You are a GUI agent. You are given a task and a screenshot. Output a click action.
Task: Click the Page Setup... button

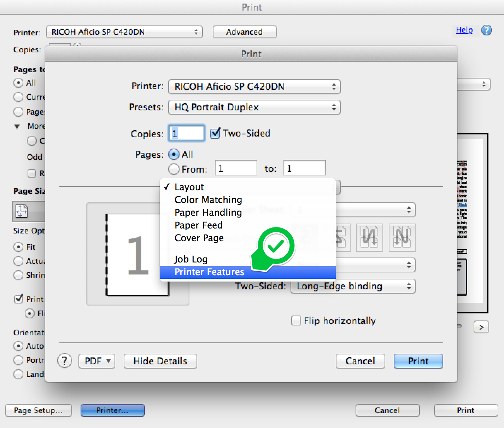click(38, 410)
